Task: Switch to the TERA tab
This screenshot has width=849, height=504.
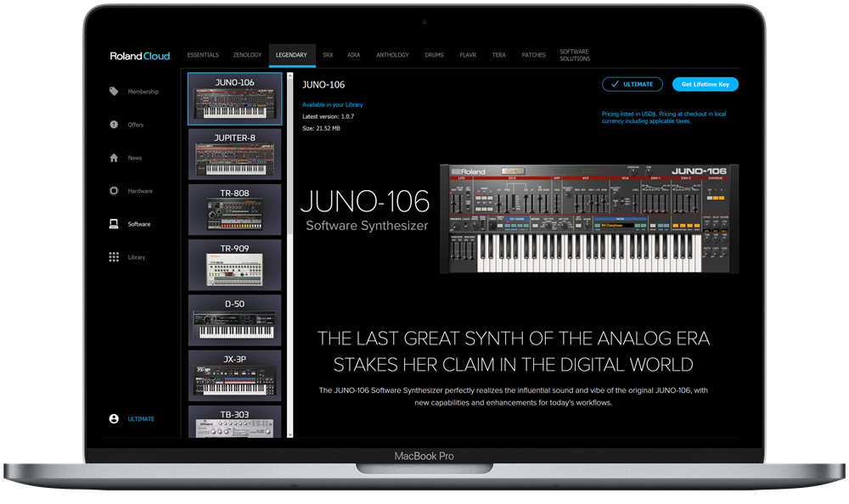Action: pyautogui.click(x=498, y=54)
